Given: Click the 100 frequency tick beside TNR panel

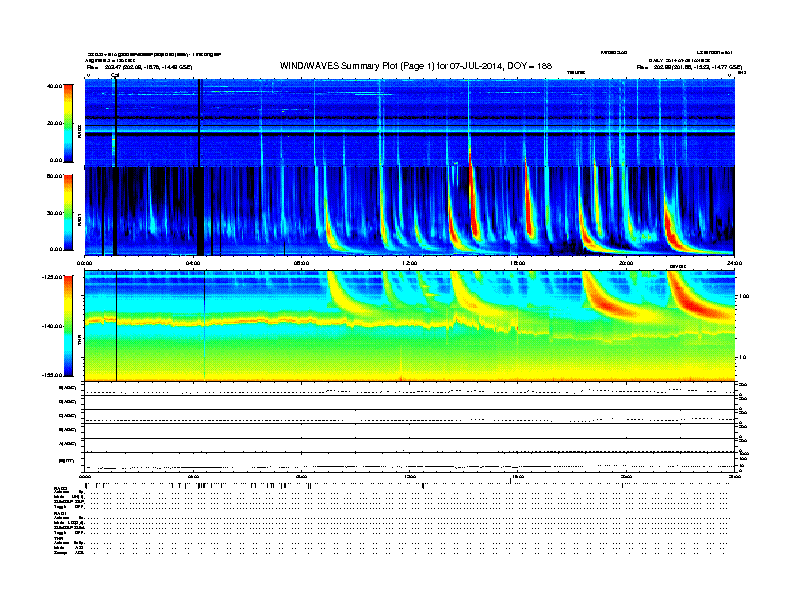Looking at the screenshot, I should tap(744, 296).
